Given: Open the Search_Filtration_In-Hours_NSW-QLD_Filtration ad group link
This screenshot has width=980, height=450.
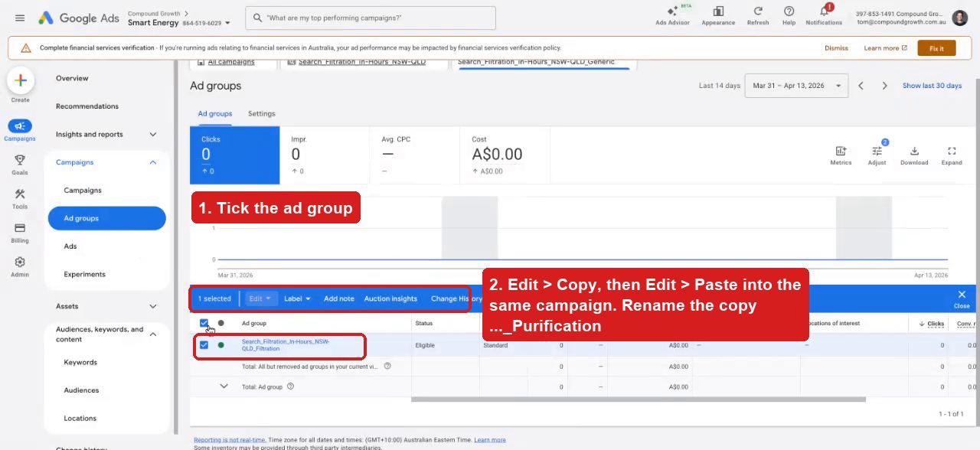Looking at the screenshot, I should click(x=286, y=345).
